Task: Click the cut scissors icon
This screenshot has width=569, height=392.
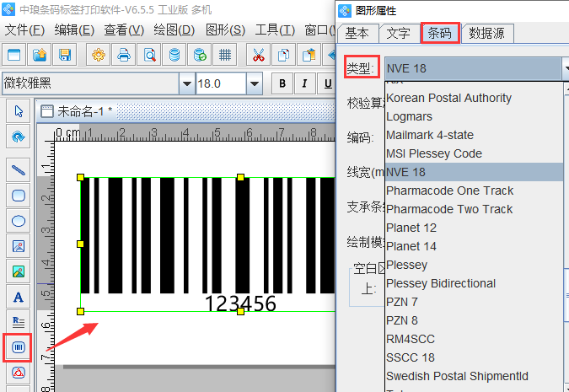Action: (x=259, y=55)
